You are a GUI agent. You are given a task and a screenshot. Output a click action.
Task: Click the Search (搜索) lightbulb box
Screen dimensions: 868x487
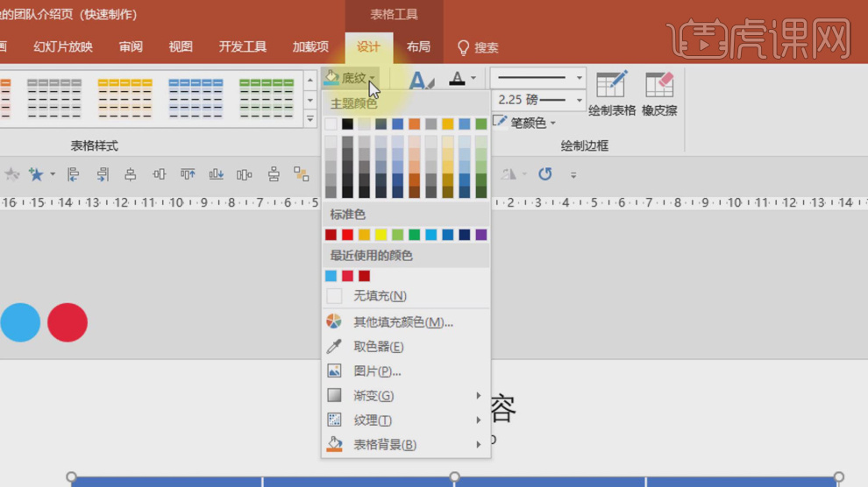click(x=479, y=47)
